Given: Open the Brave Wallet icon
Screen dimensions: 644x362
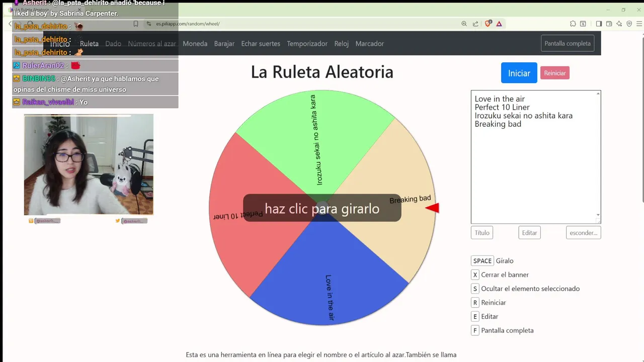Looking at the screenshot, I should click(x=609, y=24).
